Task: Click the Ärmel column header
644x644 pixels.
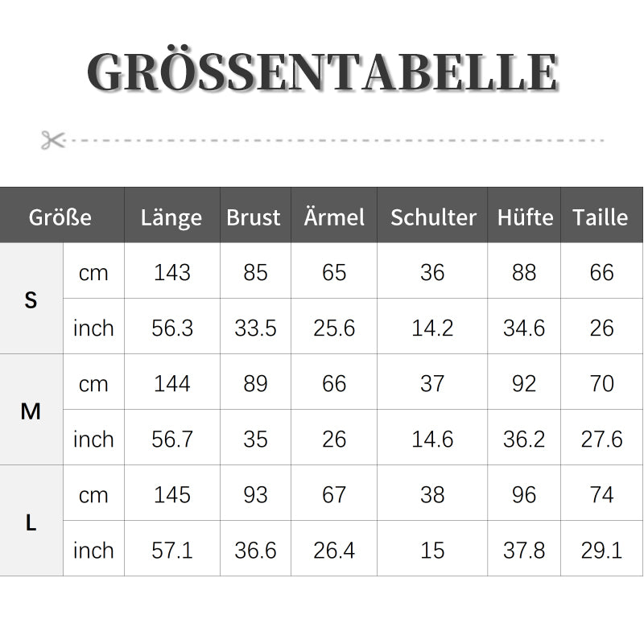Action: pos(334,217)
